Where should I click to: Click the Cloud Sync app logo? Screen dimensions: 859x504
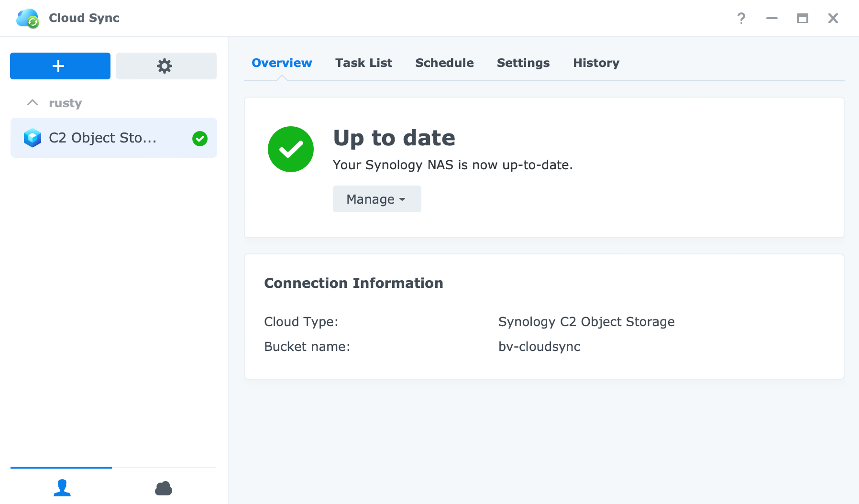[x=28, y=18]
